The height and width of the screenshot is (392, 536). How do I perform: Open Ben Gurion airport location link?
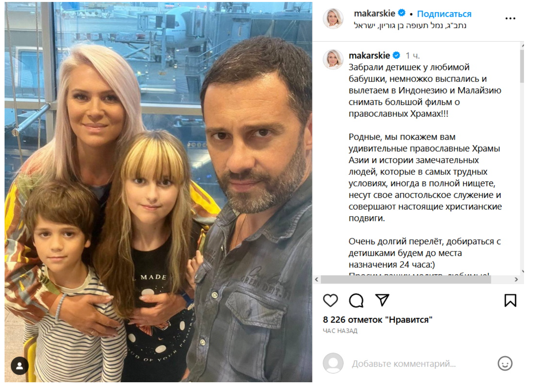coord(410,25)
